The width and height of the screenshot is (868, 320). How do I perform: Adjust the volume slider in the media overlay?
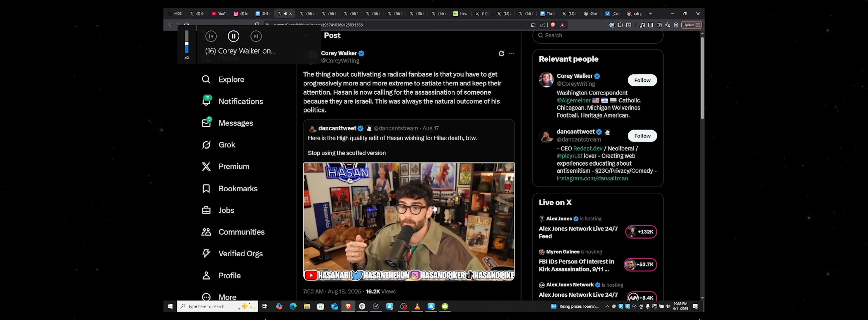[x=187, y=42]
